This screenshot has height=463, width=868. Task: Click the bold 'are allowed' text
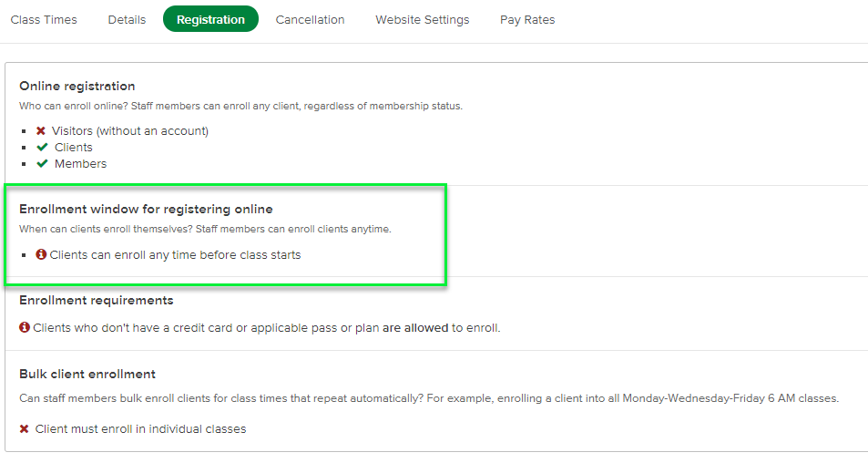pyautogui.click(x=414, y=328)
